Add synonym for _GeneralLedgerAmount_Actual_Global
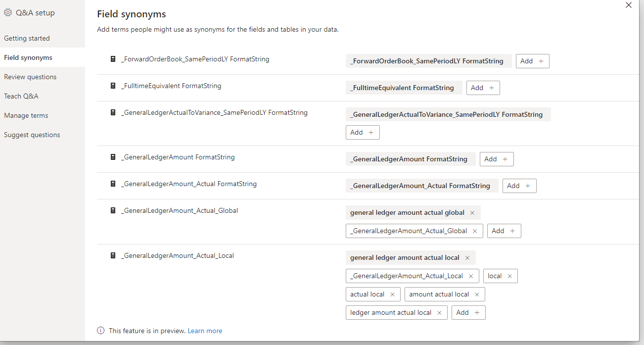644x345 pixels. (x=504, y=231)
